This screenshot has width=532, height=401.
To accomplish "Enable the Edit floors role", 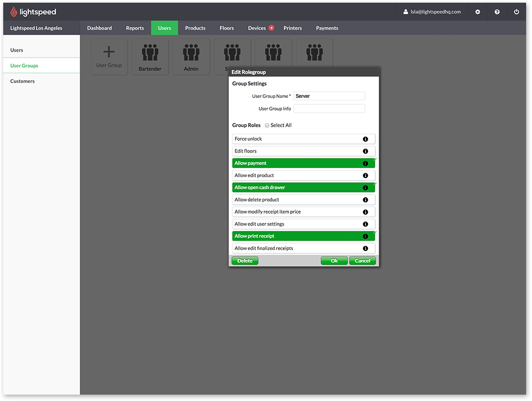I will [297, 151].
